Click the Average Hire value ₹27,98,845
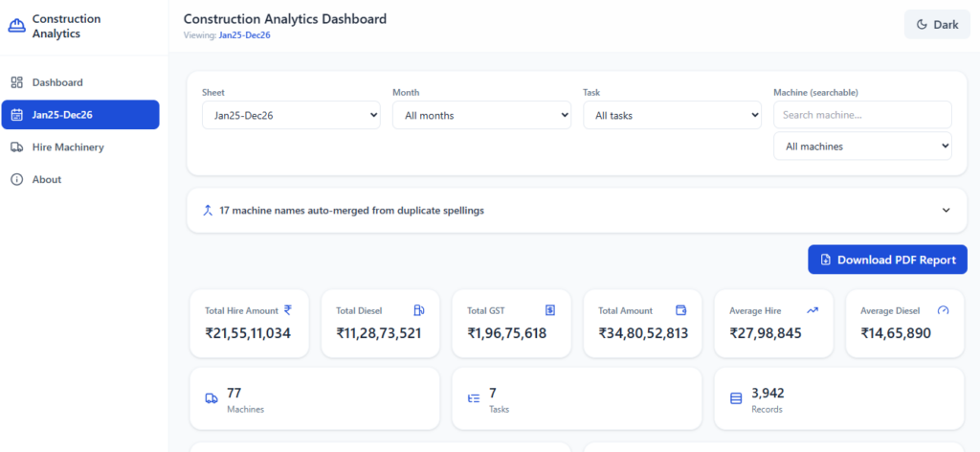Viewport: 980px width, 452px height. (766, 333)
